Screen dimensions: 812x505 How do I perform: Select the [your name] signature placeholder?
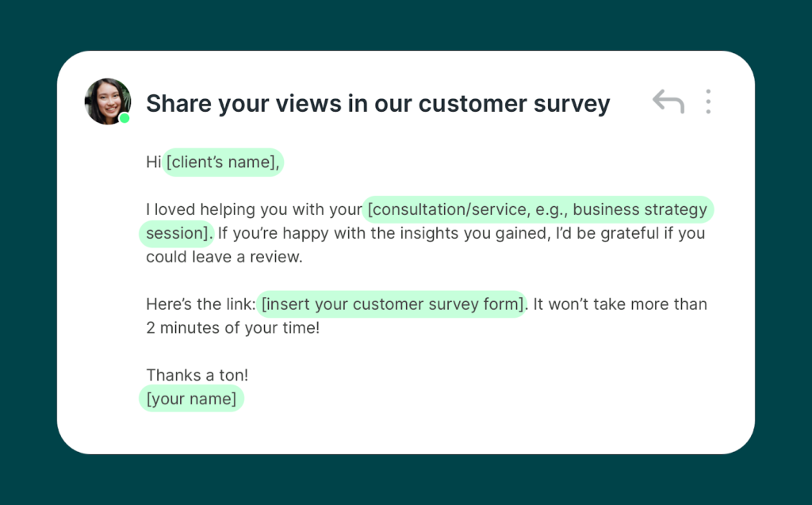(191, 399)
